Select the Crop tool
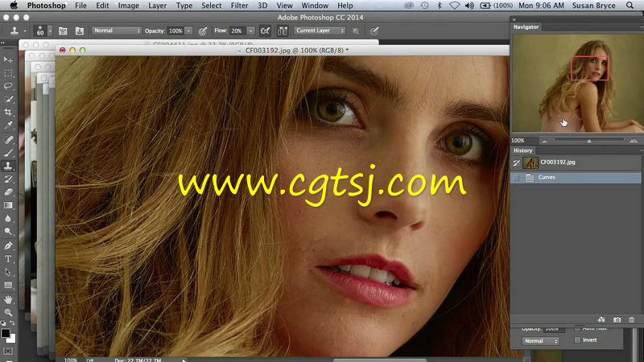 click(x=8, y=112)
